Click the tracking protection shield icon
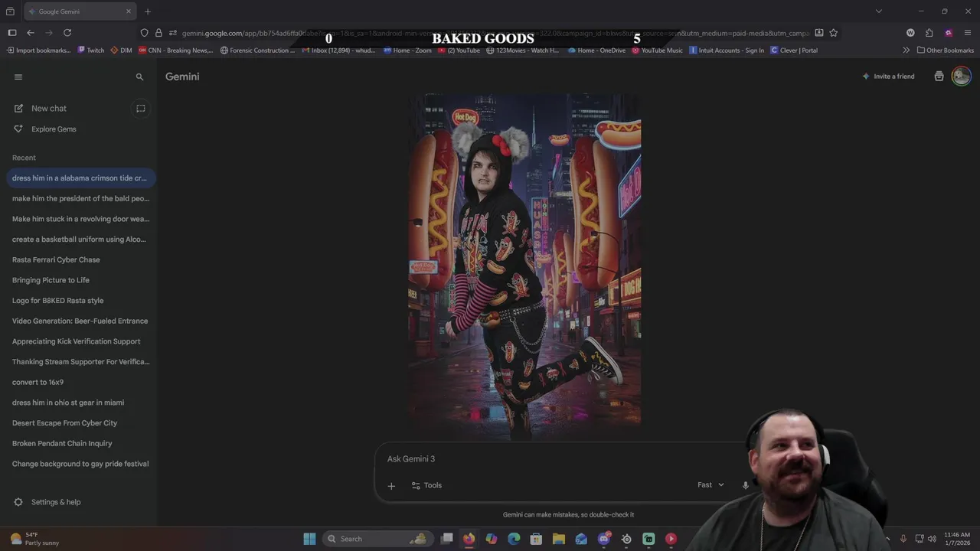The width and height of the screenshot is (980, 551). coord(145,33)
